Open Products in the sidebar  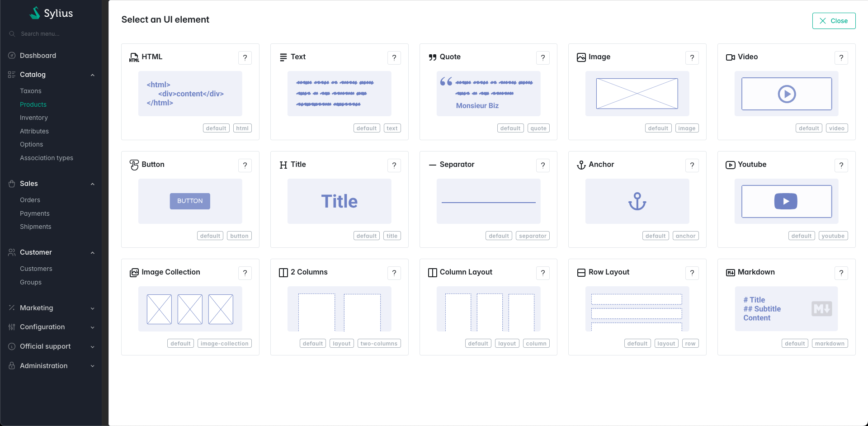(x=33, y=104)
